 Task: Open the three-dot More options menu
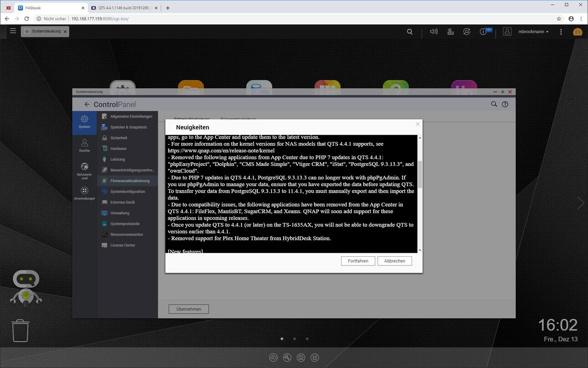tap(561, 32)
